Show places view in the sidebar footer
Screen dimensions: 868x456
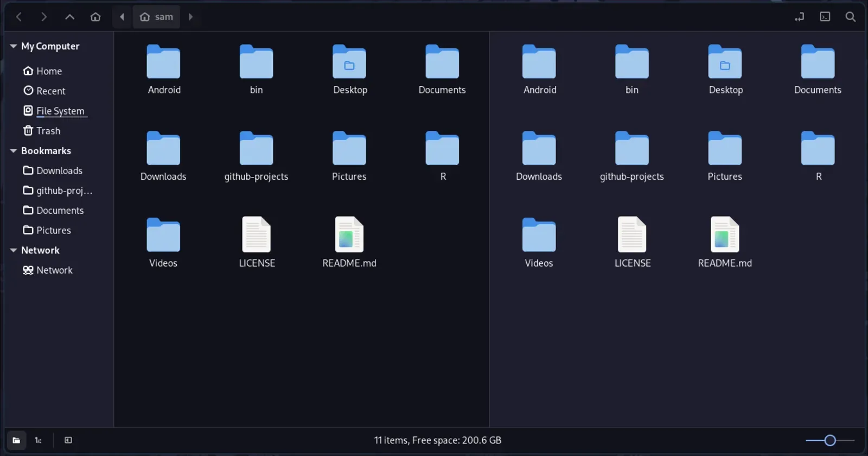coord(16,440)
